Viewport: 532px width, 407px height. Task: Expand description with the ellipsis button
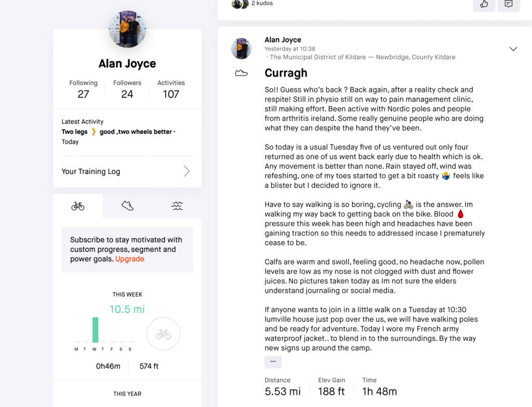tap(273, 361)
